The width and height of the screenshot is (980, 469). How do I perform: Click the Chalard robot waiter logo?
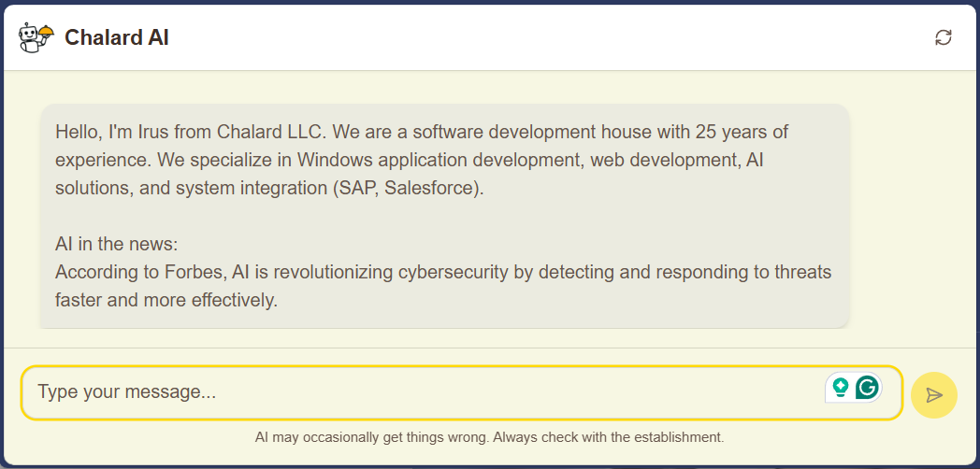click(x=36, y=37)
